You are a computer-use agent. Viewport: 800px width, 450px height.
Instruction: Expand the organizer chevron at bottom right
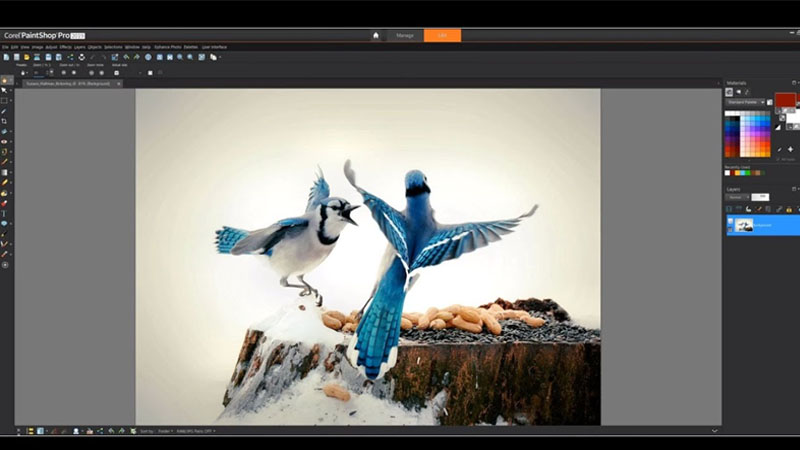point(714,431)
